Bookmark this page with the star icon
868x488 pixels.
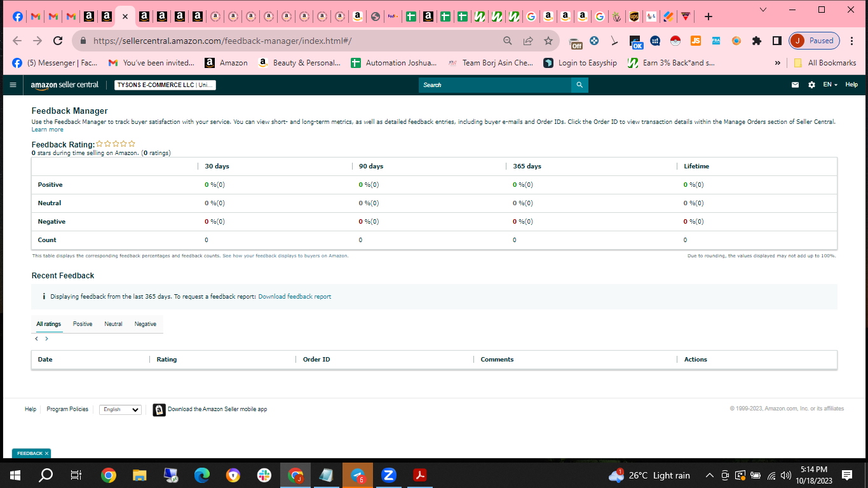pyautogui.click(x=548, y=41)
